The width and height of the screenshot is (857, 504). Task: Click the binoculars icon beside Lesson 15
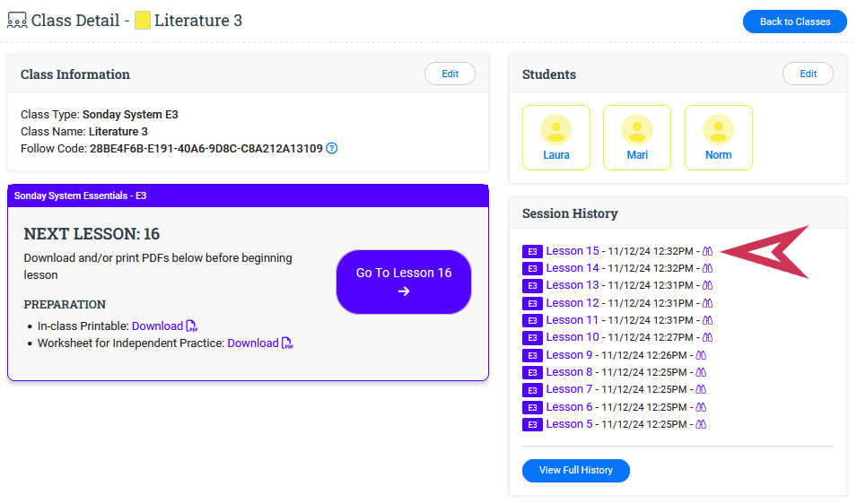[707, 251]
